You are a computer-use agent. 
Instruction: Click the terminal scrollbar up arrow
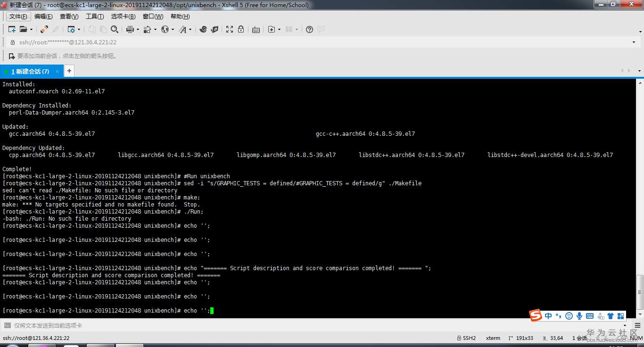point(640,83)
